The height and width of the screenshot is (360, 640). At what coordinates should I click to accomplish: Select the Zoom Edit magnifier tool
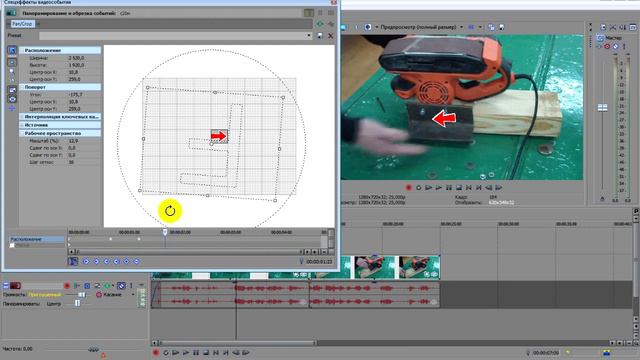tap(12, 71)
